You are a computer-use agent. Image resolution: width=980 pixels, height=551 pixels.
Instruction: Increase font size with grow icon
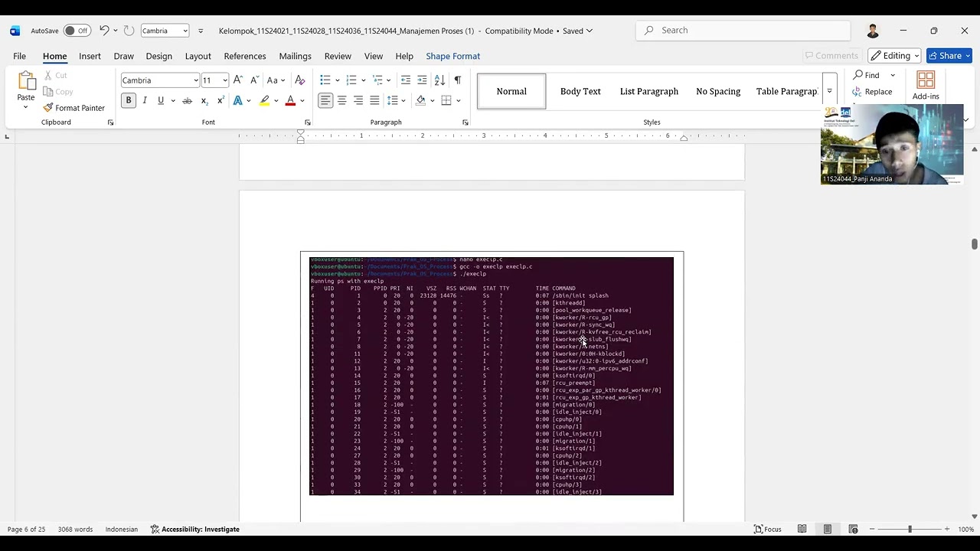[x=238, y=80]
